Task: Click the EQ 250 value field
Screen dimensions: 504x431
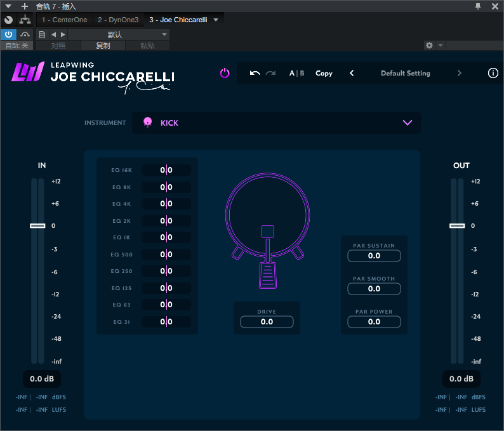Action: click(x=166, y=271)
